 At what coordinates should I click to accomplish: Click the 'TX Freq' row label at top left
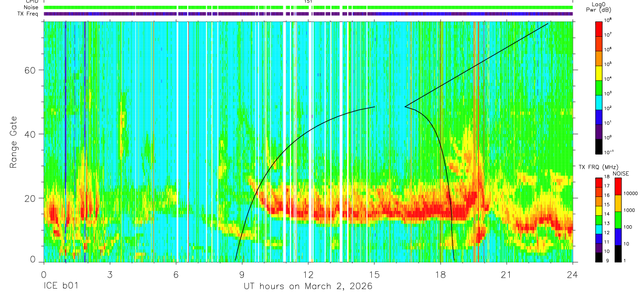tap(27, 14)
